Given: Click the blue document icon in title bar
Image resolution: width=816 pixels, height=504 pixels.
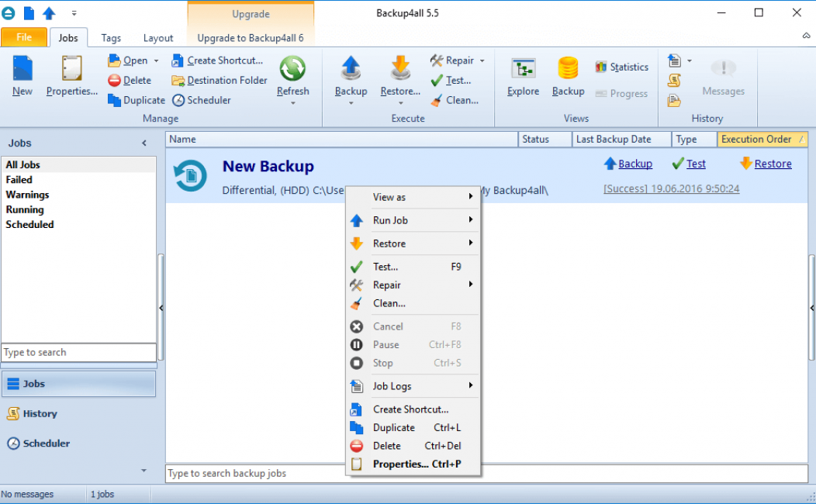Looking at the screenshot, I should click(29, 13).
